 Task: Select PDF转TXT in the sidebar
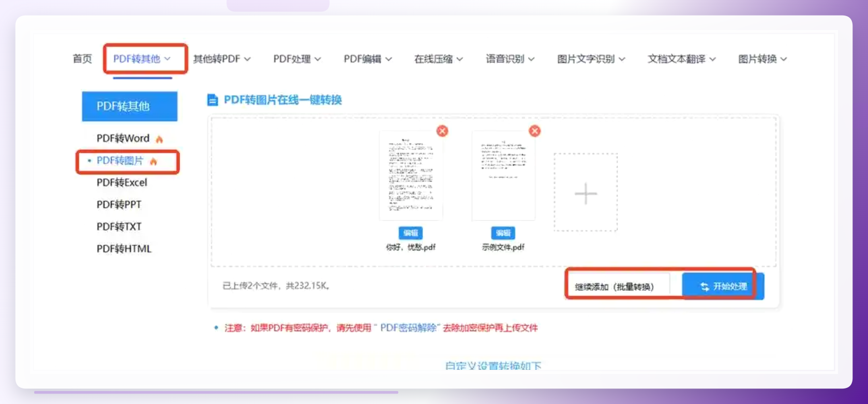(119, 227)
